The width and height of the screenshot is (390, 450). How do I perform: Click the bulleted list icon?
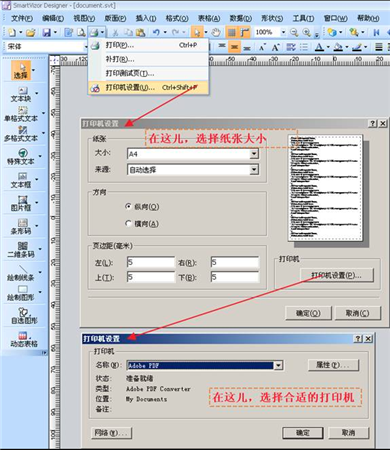coord(304,47)
